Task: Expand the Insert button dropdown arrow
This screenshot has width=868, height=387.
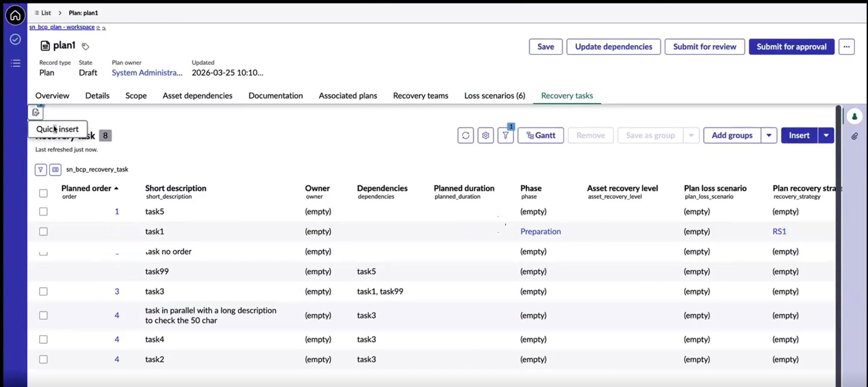Action: (826, 135)
